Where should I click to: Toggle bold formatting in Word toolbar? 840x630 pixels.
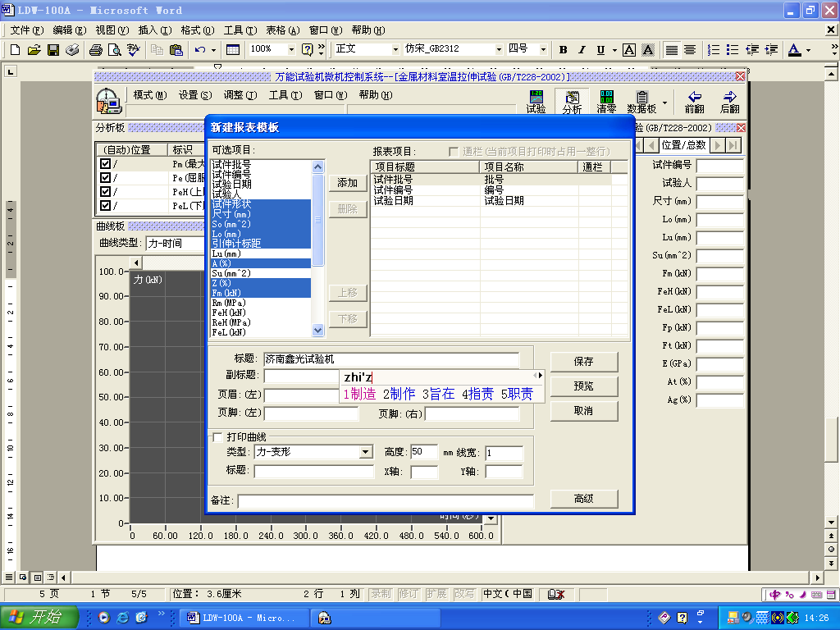(563, 49)
